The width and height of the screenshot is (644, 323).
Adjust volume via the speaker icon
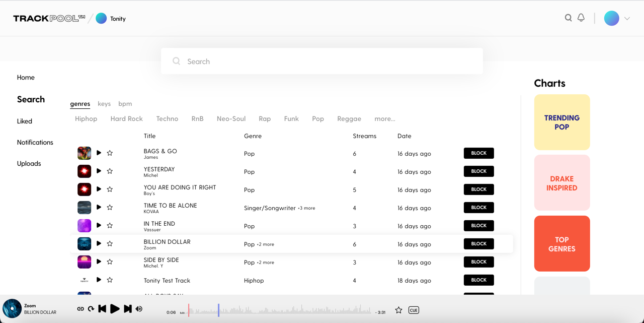139,308
